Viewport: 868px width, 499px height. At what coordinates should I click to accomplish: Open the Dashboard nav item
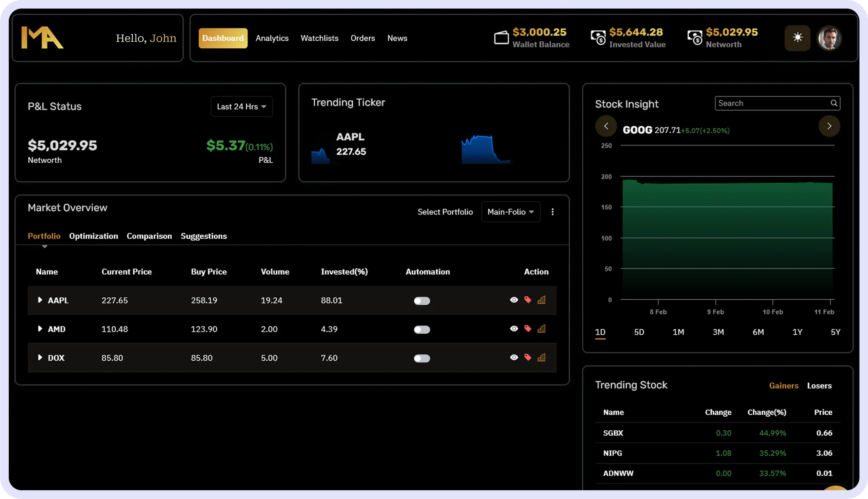[223, 38]
